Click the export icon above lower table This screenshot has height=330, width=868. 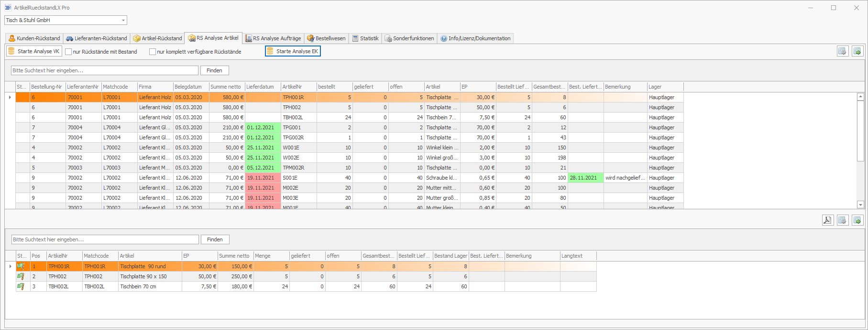coord(857,220)
